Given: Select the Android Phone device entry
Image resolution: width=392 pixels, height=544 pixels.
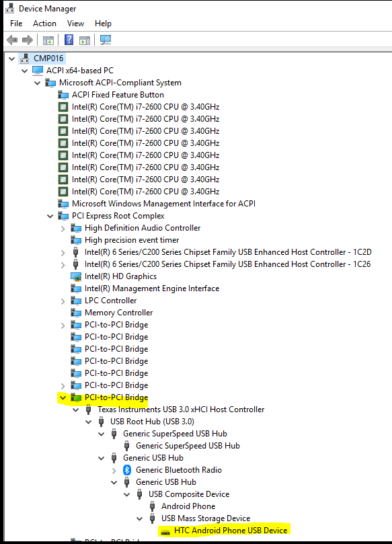Looking at the screenshot, I should (188, 506).
